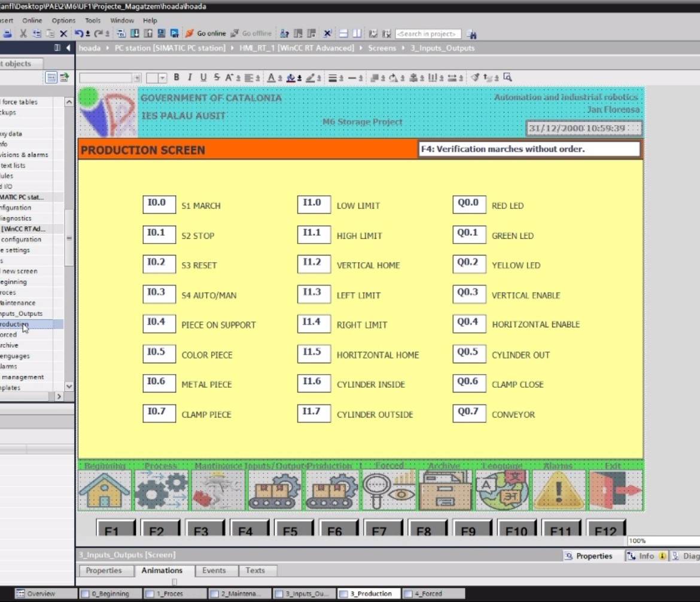Open the Beginning home screen icon
700x602 pixels.
[x=105, y=490]
